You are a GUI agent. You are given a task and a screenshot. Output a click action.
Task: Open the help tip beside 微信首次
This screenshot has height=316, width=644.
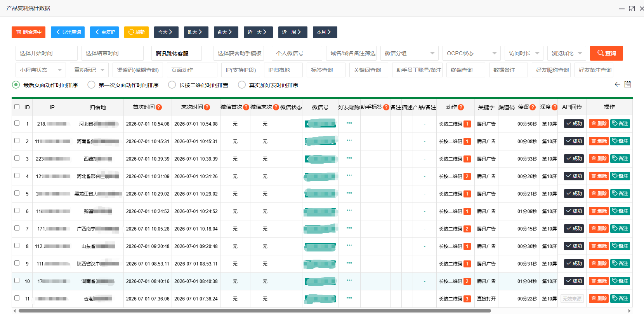coord(246,107)
